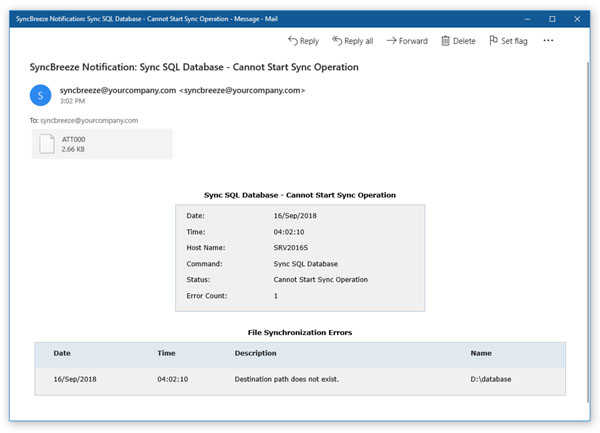Click the sender avatar with letter S
Viewport: 600px width, 433px height.
41,95
